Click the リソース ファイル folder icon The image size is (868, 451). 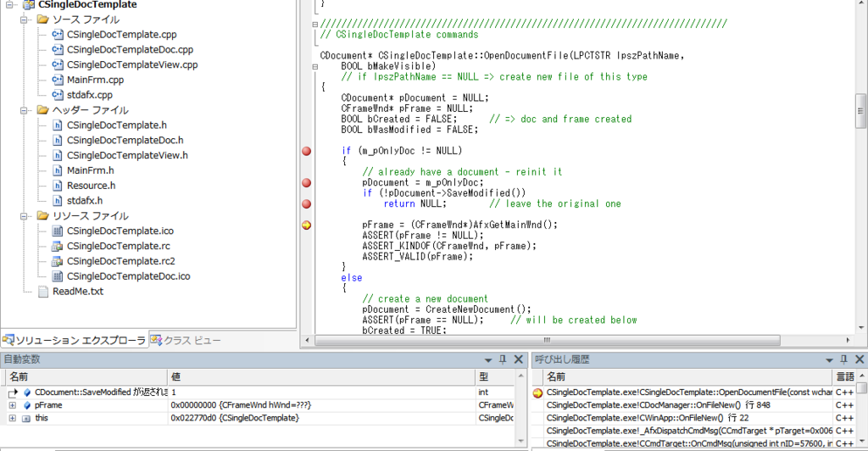(42, 216)
